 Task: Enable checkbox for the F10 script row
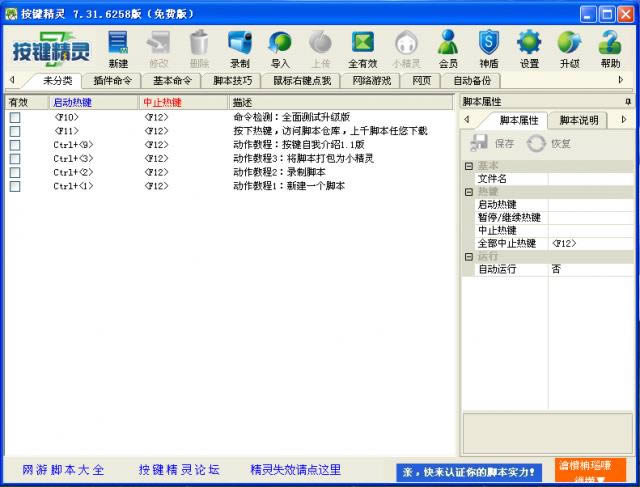coord(15,117)
